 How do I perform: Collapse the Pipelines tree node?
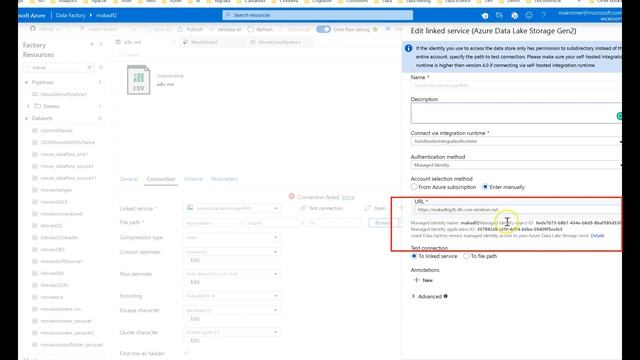click(27, 82)
